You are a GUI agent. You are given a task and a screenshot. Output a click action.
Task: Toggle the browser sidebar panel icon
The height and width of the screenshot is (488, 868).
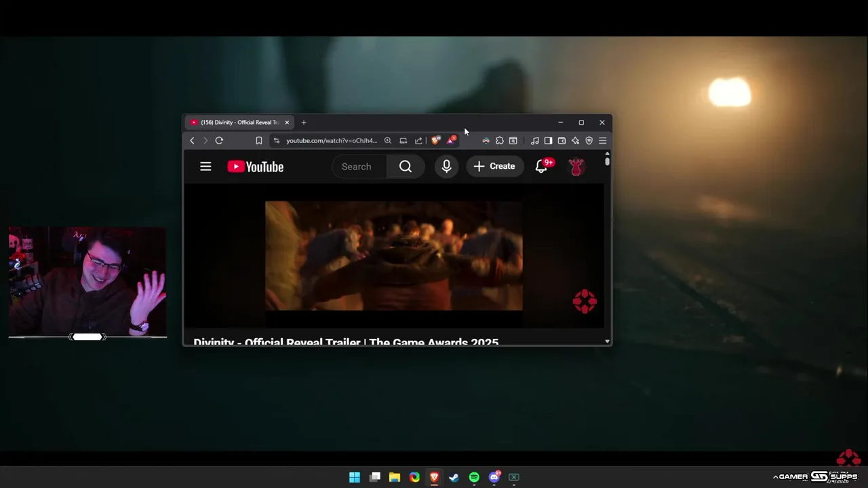click(x=548, y=140)
